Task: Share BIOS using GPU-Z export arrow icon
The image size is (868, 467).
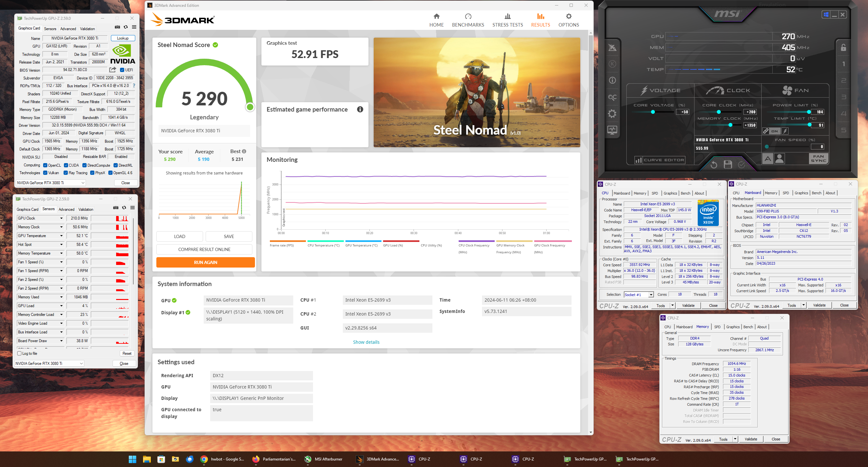Action: (113, 70)
